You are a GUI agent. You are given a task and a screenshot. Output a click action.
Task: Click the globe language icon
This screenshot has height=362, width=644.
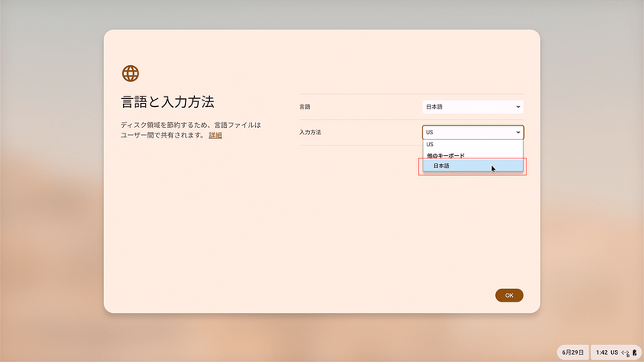(130, 73)
